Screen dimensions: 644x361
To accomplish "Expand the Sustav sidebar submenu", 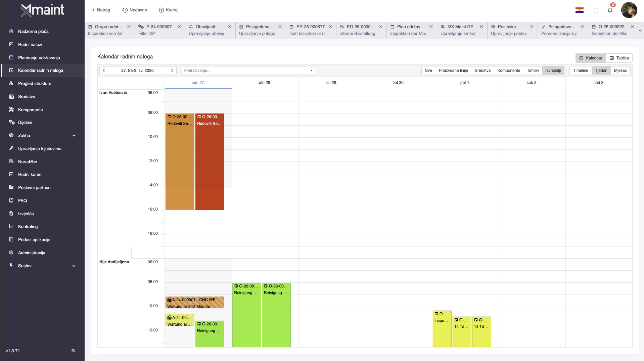I will [x=74, y=266].
